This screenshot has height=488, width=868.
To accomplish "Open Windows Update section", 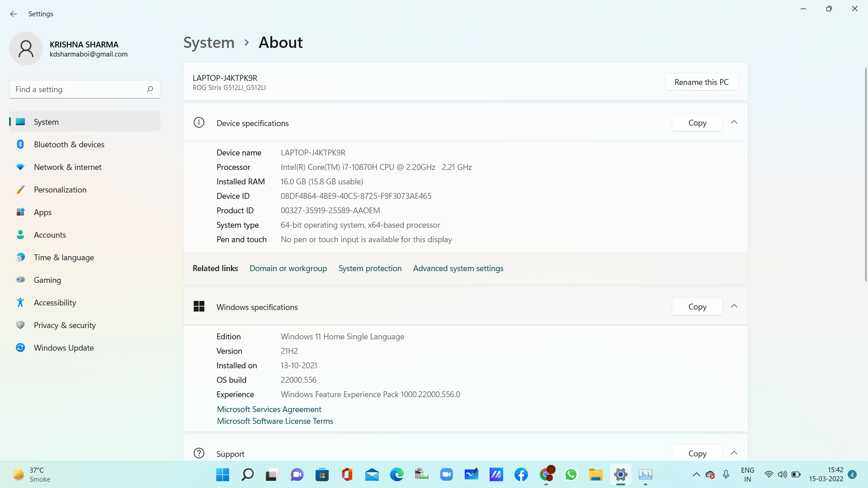I will (63, 348).
